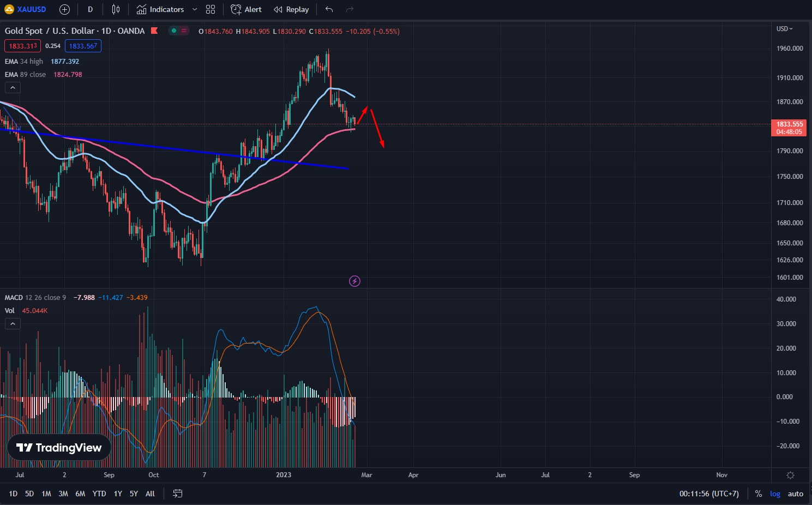Select the 3M time range
This screenshot has height=505, width=812.
pos(63,494)
